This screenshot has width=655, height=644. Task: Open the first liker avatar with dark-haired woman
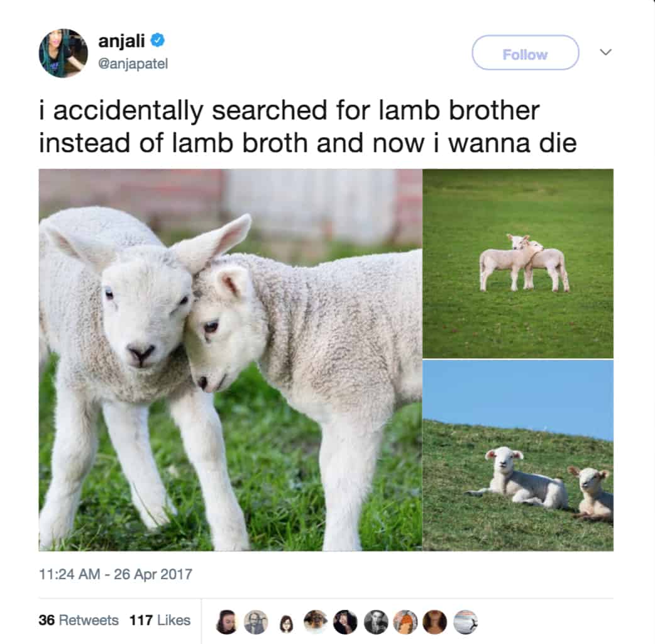click(226, 622)
